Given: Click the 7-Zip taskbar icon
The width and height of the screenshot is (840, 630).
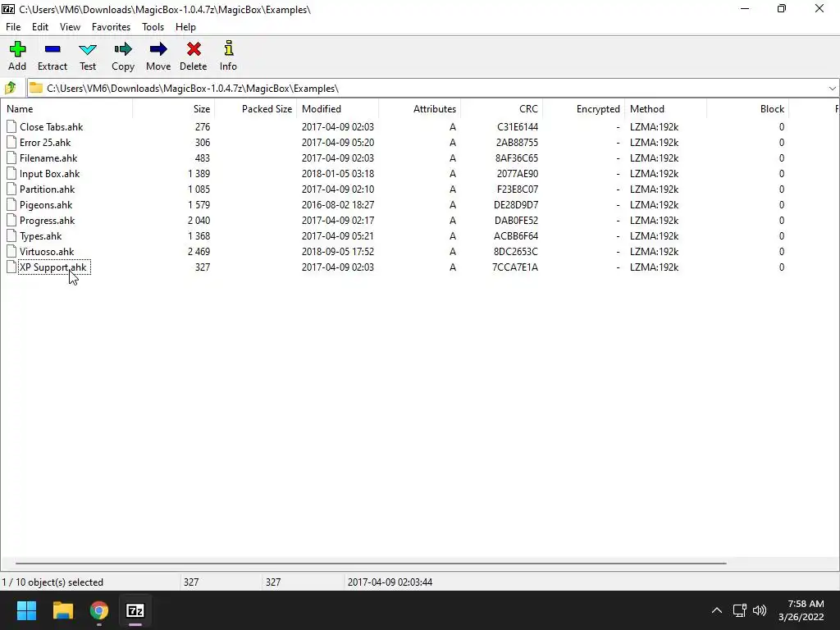Looking at the screenshot, I should tap(135, 610).
